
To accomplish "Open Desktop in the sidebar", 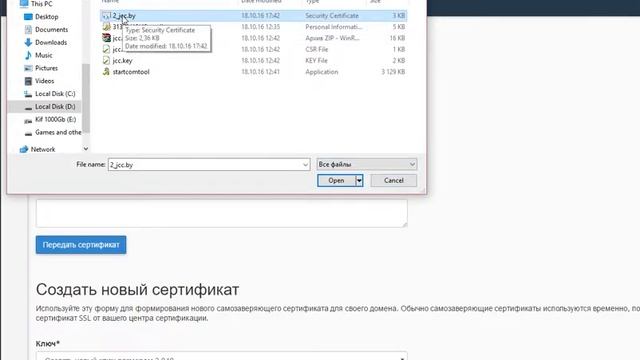I will pos(47,17).
